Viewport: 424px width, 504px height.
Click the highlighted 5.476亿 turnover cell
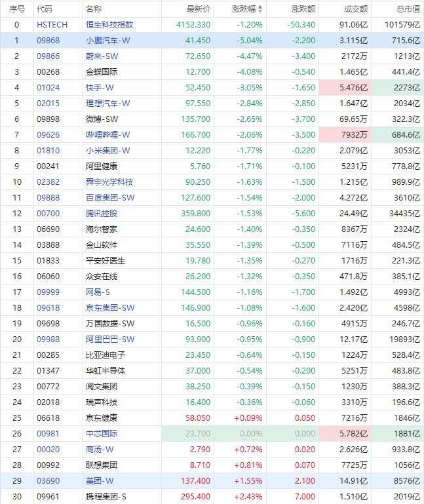pyautogui.click(x=345, y=88)
